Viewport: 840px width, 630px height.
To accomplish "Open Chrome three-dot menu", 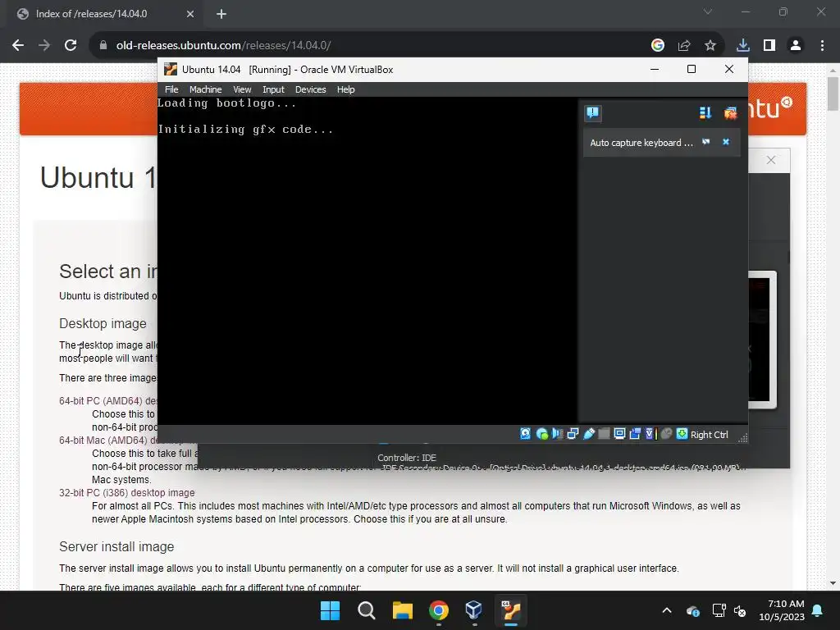I will click(822, 46).
